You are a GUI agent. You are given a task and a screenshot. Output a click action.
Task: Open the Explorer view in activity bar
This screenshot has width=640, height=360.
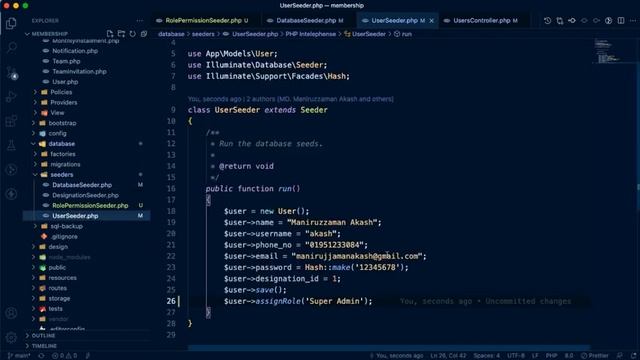pyautogui.click(x=11, y=23)
